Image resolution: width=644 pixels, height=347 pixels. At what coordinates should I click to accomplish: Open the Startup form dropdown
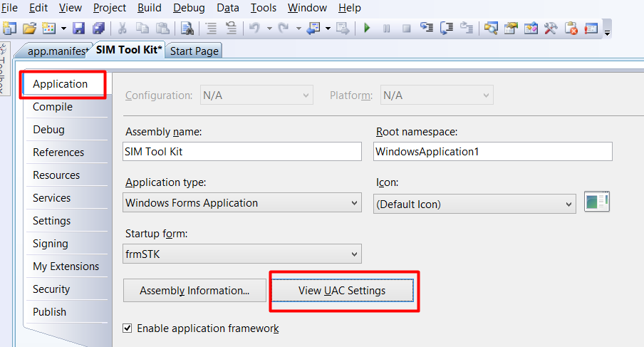click(355, 254)
